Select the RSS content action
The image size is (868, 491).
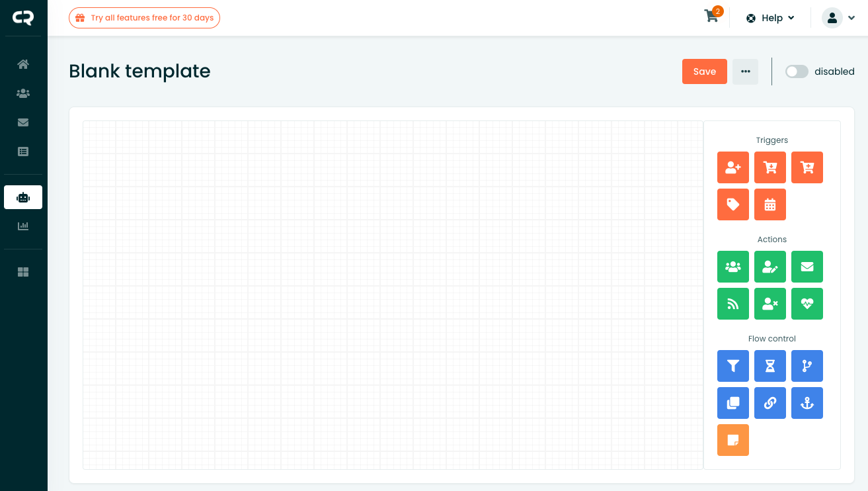pyautogui.click(x=733, y=304)
